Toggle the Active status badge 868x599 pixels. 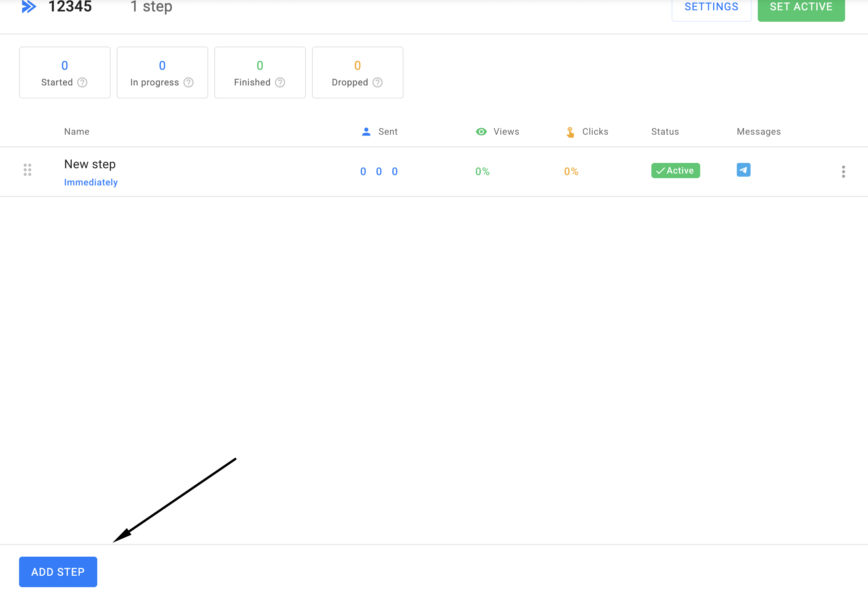(x=675, y=171)
